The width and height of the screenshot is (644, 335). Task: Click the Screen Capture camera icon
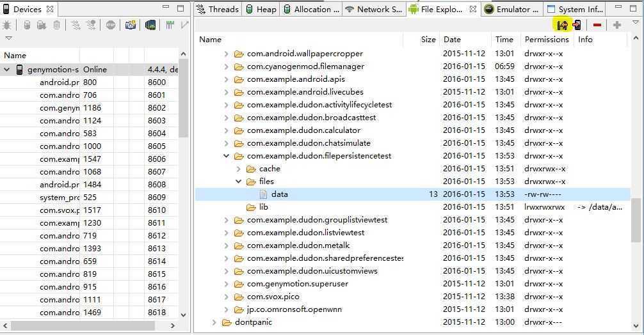(130, 25)
